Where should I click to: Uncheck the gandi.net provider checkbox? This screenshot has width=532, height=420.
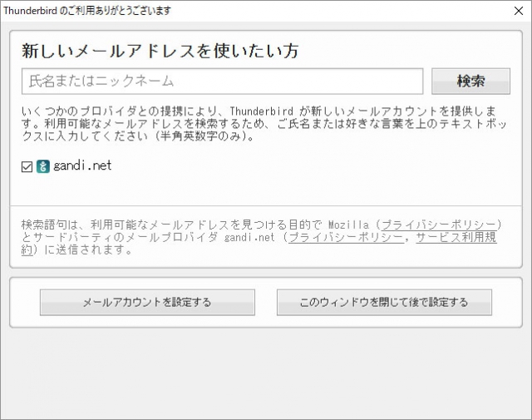pos(27,166)
